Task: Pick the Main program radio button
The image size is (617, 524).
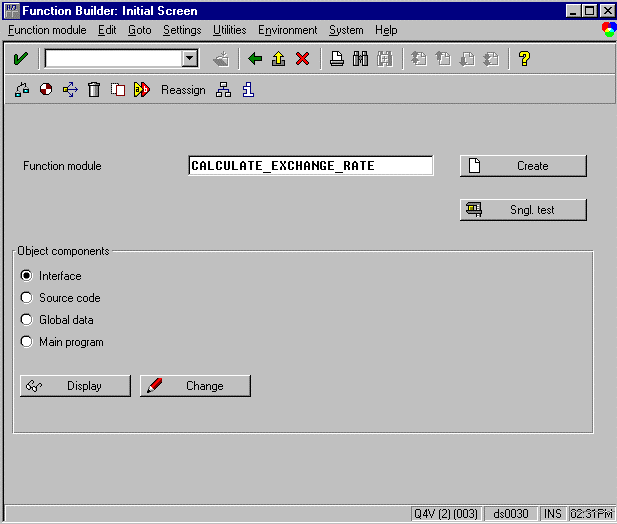Action: pos(27,342)
